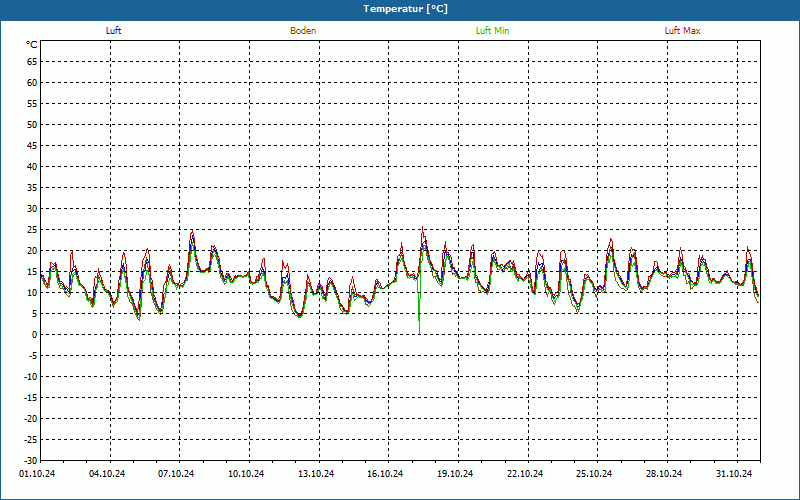800x500 pixels.
Task: Click the 31.10.24 date label
Action: point(733,474)
